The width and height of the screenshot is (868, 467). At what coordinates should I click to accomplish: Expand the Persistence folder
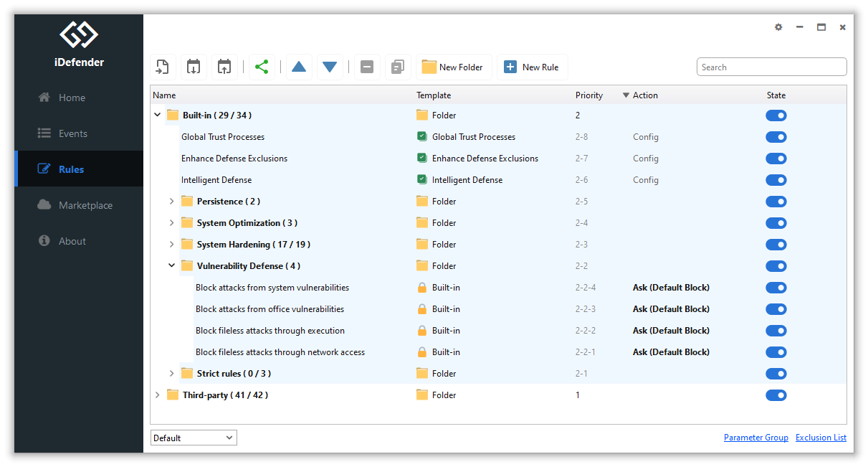(x=172, y=202)
